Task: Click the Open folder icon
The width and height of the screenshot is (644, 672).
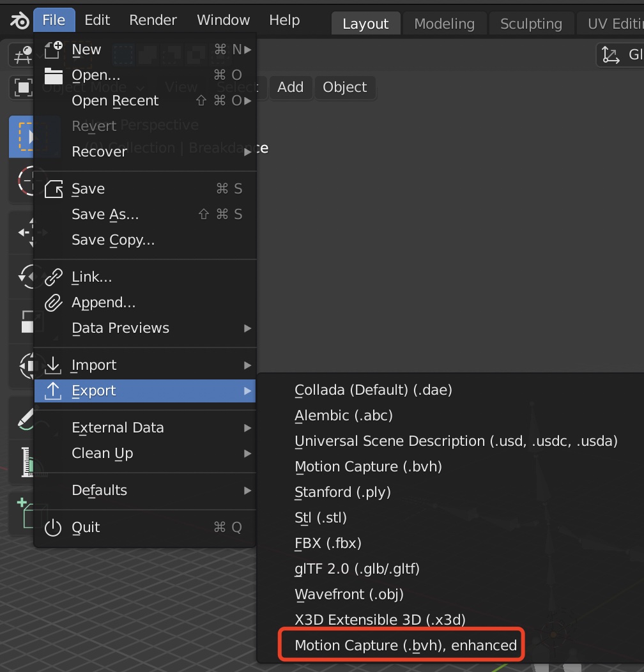Action: [54, 76]
